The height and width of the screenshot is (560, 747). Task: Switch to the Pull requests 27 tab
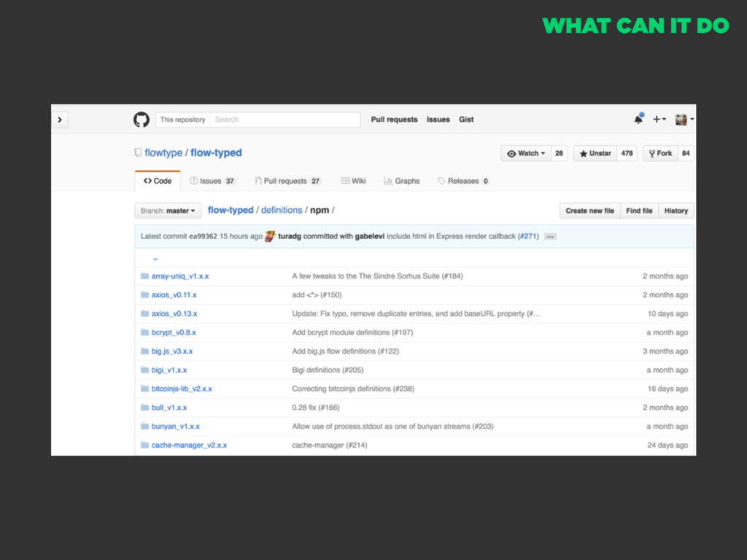288,181
